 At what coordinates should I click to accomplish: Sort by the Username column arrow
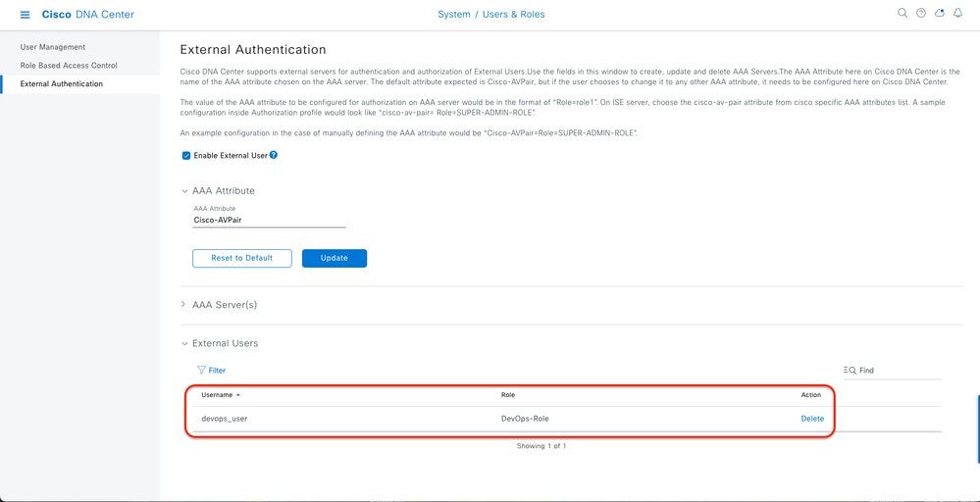point(237,395)
